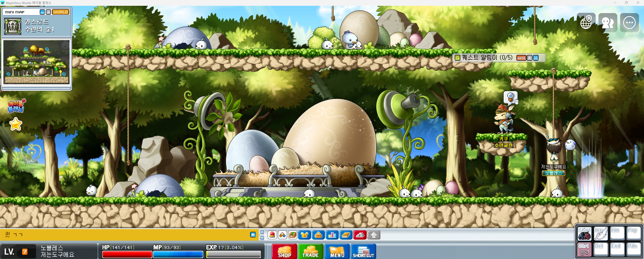
Task: Click the 노블레스 job name in status bar
Action: coord(52,248)
